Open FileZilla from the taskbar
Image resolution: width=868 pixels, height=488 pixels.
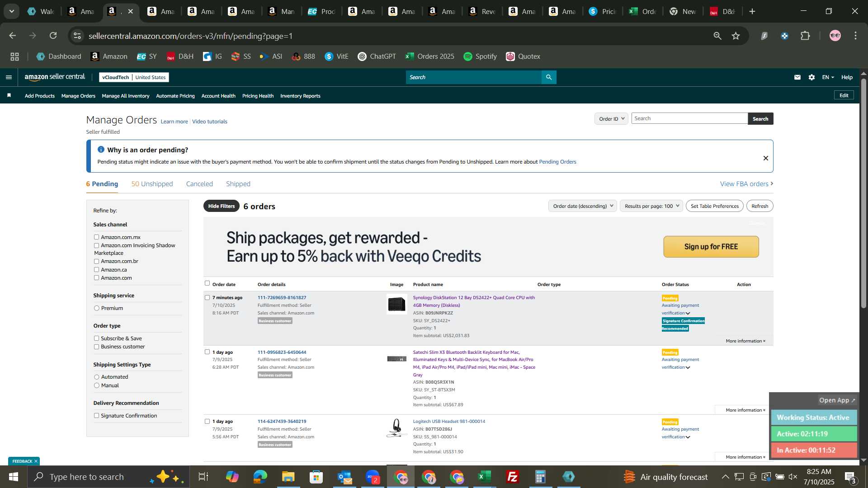pos(513,477)
